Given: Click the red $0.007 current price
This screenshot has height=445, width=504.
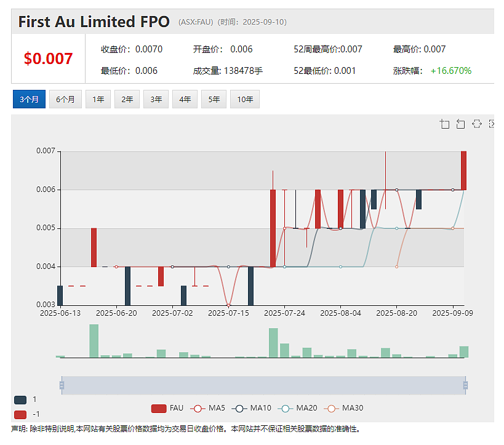Looking at the screenshot, I should (x=48, y=58).
